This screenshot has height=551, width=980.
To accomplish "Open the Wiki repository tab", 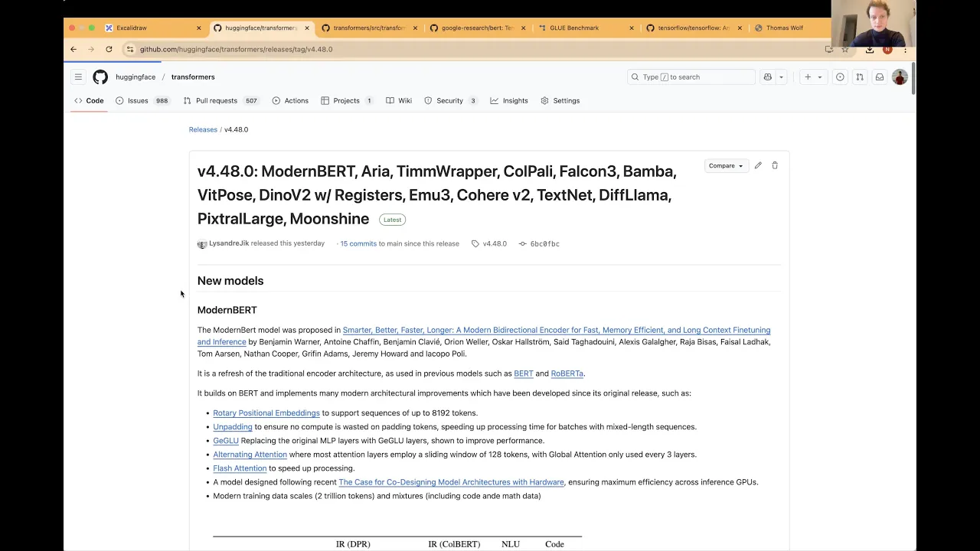I will (x=399, y=100).
